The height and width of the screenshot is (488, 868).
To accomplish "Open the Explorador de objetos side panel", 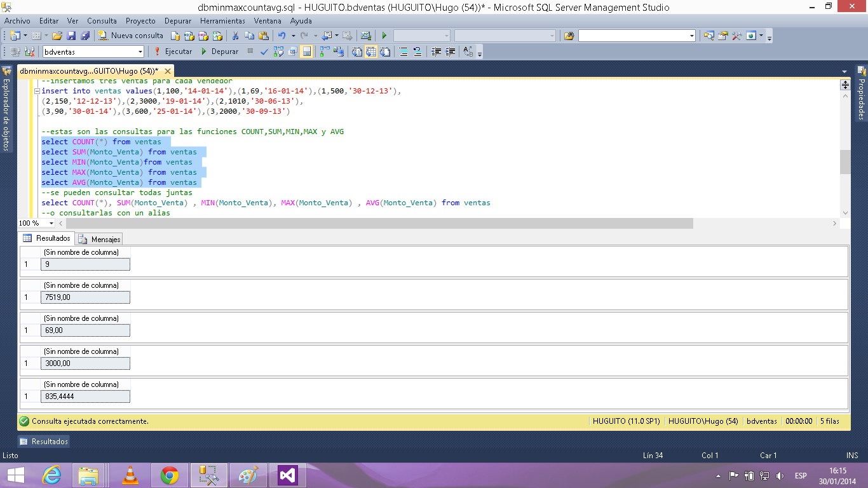I will click(6, 109).
